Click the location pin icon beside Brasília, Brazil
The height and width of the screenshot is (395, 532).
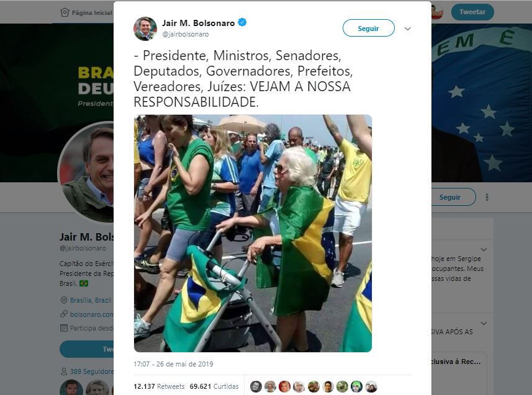[63, 300]
